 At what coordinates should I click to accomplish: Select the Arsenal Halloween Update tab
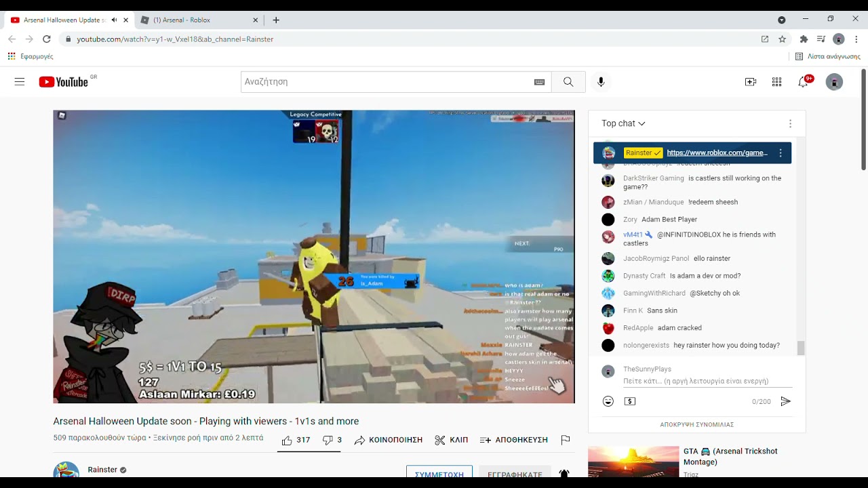pos(64,20)
